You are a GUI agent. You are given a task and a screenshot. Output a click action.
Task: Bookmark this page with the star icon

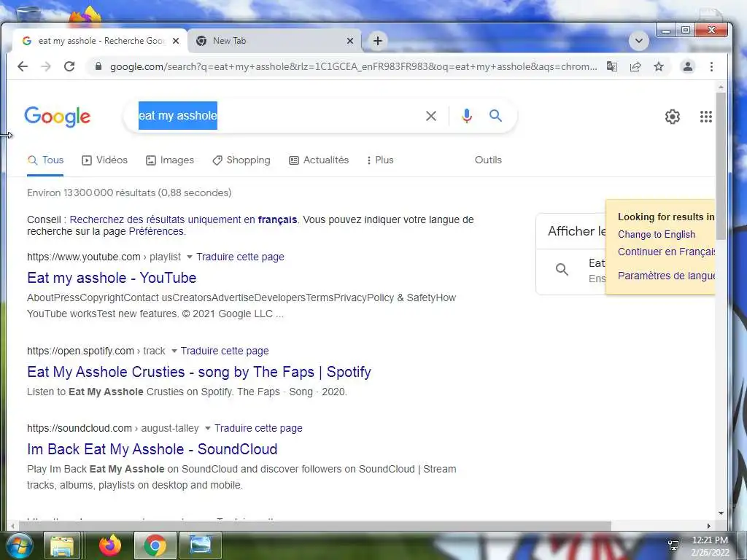click(659, 66)
